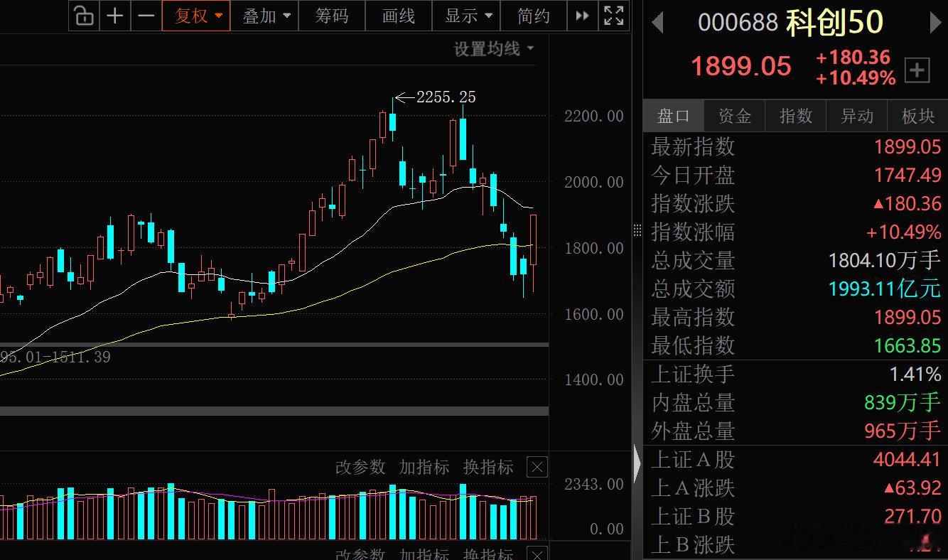Switch to the 异动 tab
This screenshot has width=948, height=560.
[x=857, y=116]
